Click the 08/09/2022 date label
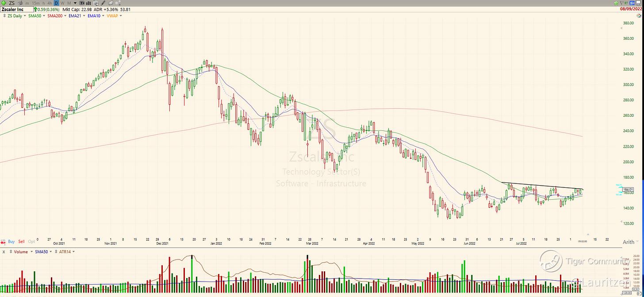The height and width of the screenshot is (297, 644). point(631,9)
